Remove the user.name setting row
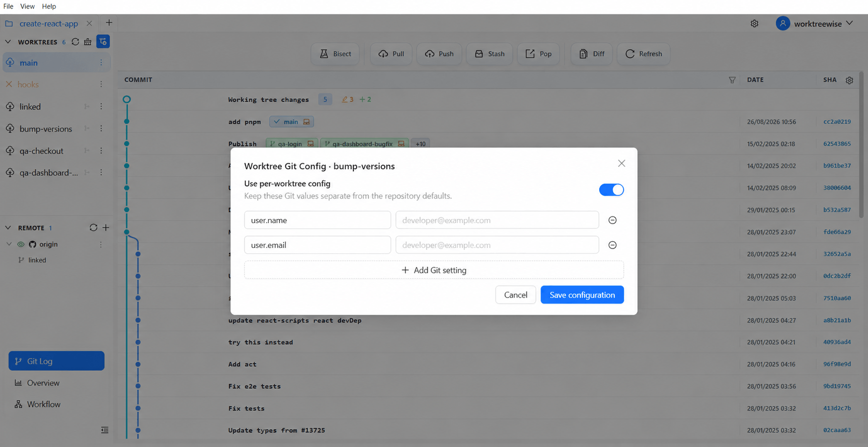Screen dimensions: 868x447 tap(612, 220)
